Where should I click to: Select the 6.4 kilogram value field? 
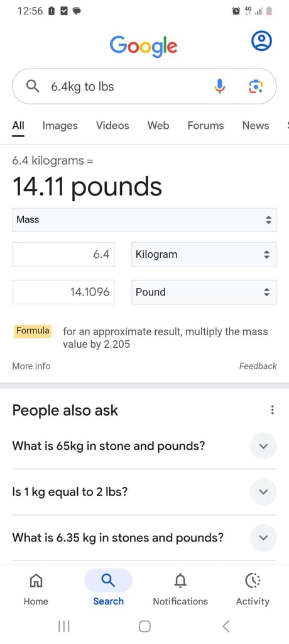point(63,254)
